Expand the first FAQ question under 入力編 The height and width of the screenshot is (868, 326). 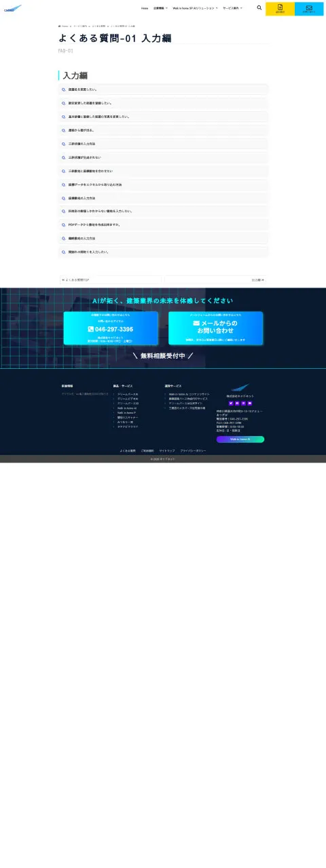(x=164, y=90)
